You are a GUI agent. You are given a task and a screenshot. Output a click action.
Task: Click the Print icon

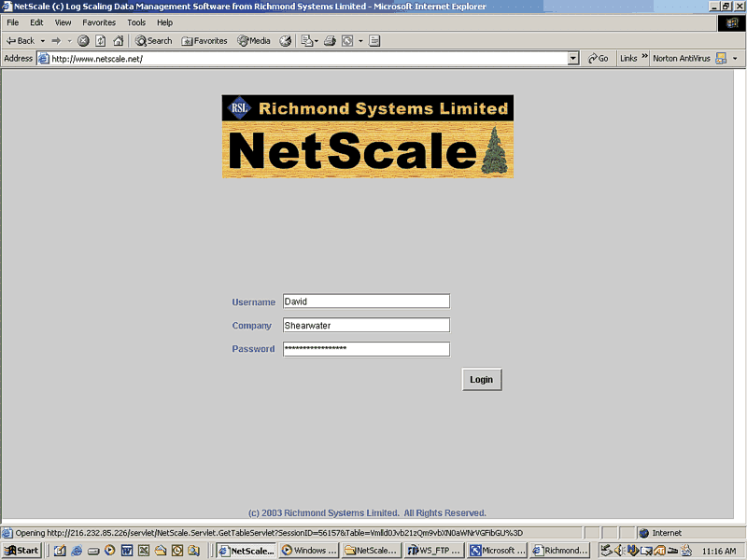tap(331, 40)
